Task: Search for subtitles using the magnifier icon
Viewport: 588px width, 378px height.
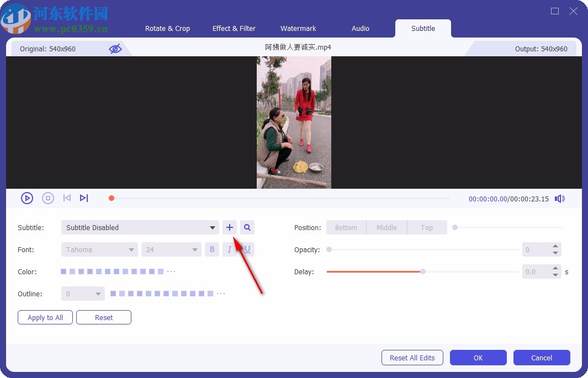Action: [247, 227]
